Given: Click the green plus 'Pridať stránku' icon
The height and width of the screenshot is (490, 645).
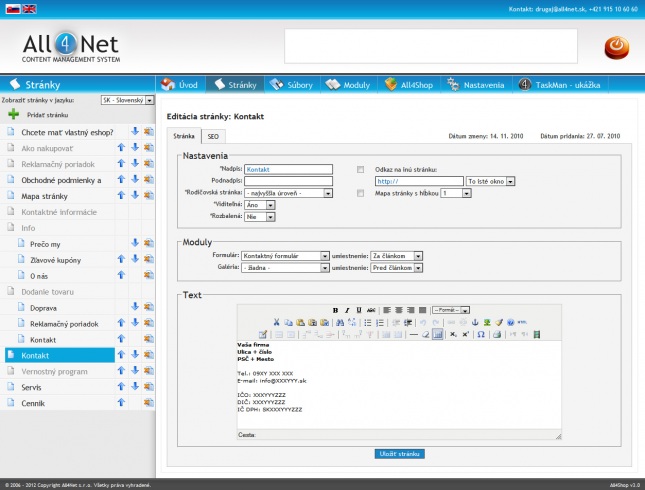Looking at the screenshot, I should coord(14,115).
